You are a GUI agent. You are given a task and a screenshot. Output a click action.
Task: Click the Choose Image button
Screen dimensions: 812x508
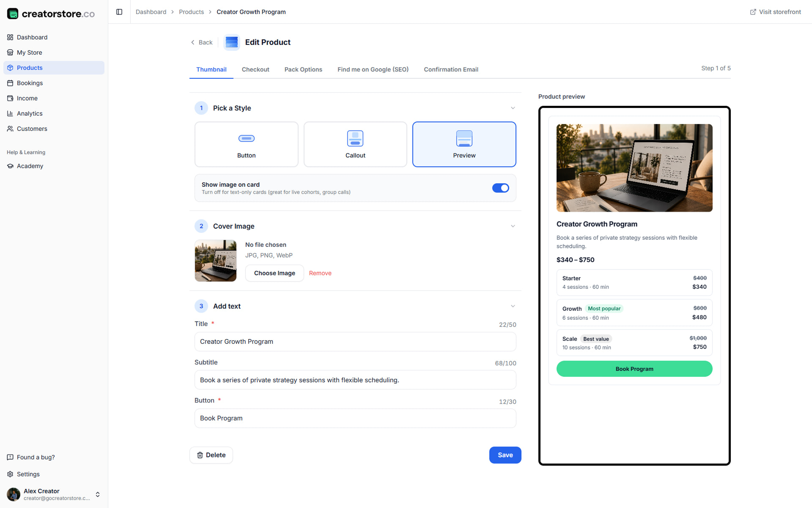click(x=274, y=273)
